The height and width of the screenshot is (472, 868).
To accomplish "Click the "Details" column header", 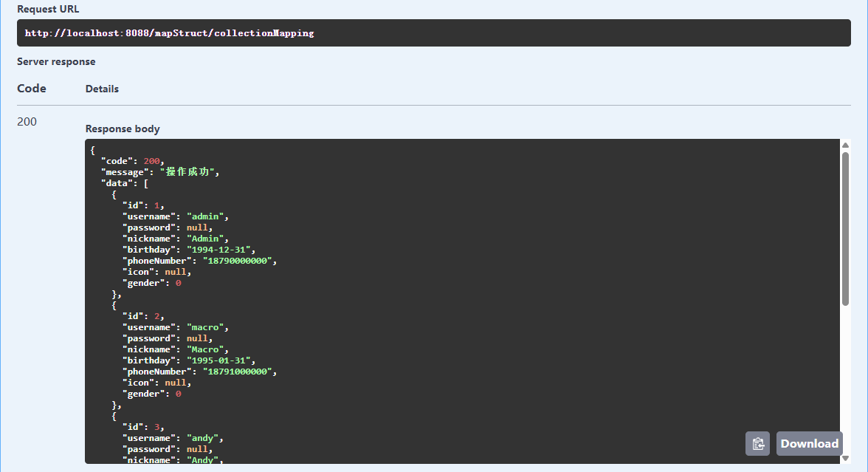I will point(102,89).
